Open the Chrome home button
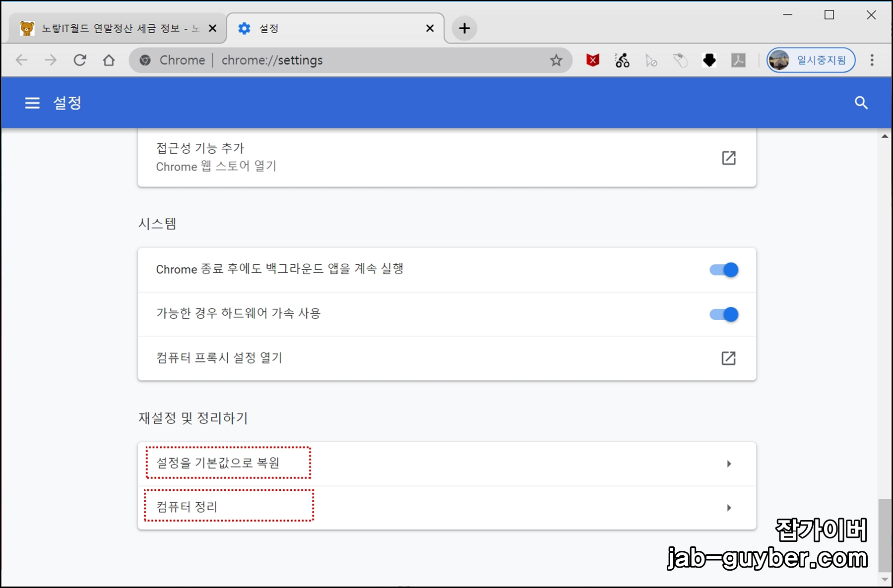893x588 pixels. pos(109,60)
